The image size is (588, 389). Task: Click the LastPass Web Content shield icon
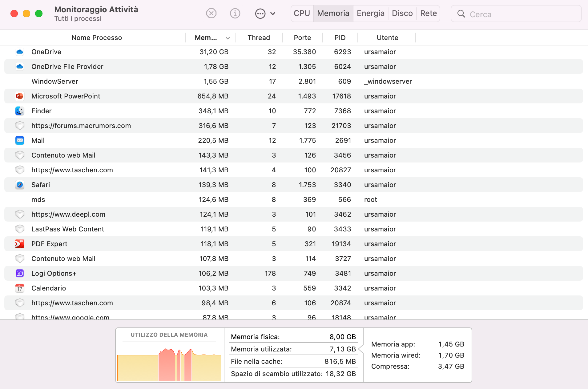coord(20,229)
